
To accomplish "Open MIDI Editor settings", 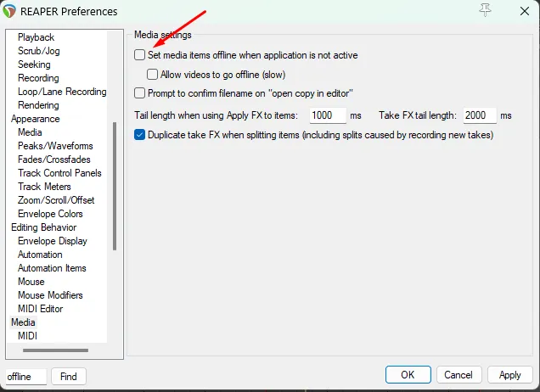I will [40, 309].
